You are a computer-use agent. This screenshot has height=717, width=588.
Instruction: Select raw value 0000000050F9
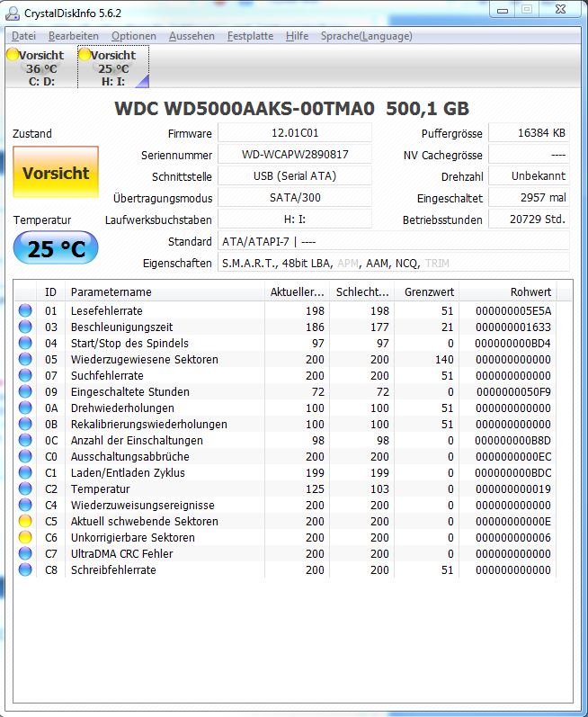[513, 392]
